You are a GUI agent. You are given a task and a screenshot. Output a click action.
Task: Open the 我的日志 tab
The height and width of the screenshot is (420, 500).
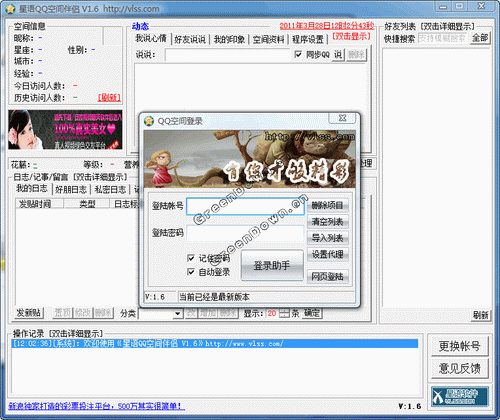32,189
